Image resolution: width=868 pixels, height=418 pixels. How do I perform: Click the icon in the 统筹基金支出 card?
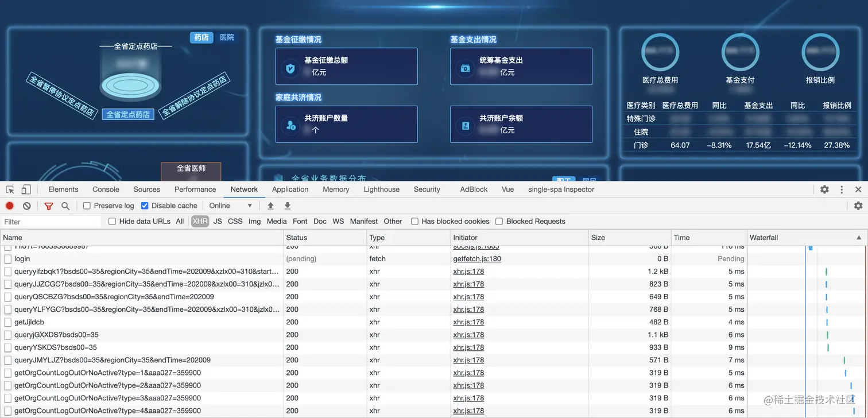point(466,69)
